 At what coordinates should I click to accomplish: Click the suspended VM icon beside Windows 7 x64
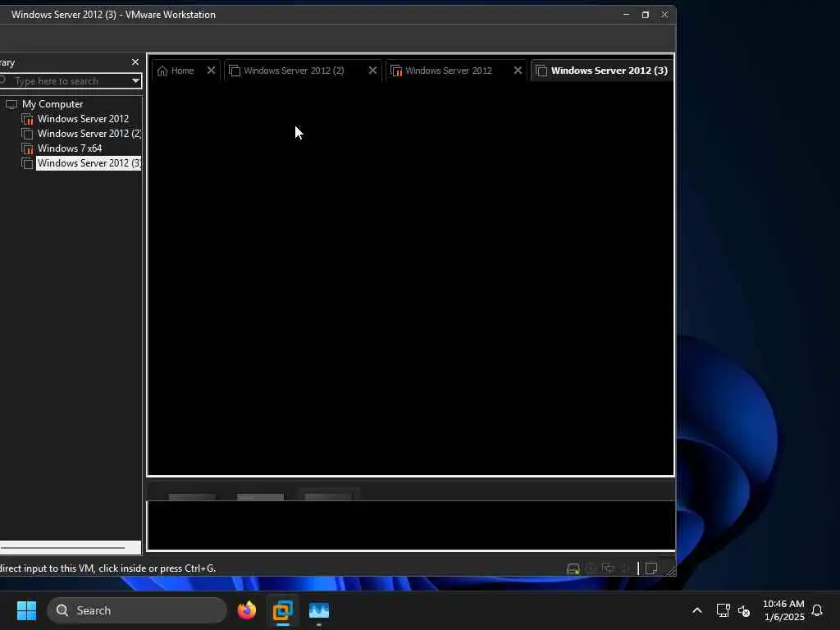(27, 148)
